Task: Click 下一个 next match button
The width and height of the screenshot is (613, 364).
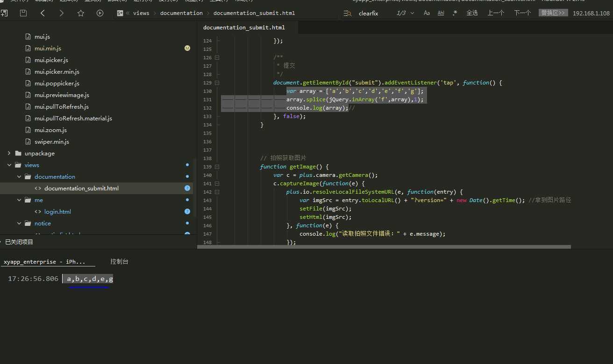Action: pyautogui.click(x=522, y=13)
